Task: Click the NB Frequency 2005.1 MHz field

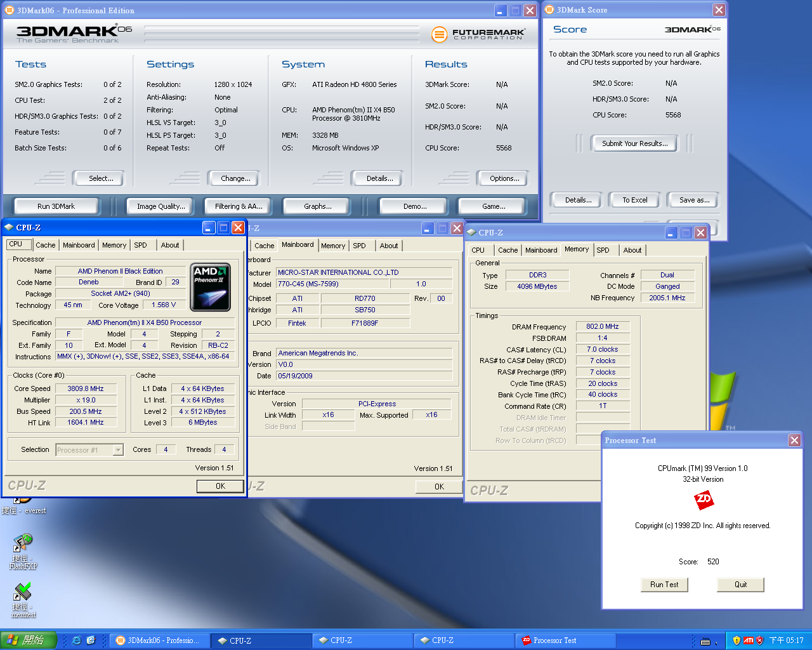Action: (667, 298)
